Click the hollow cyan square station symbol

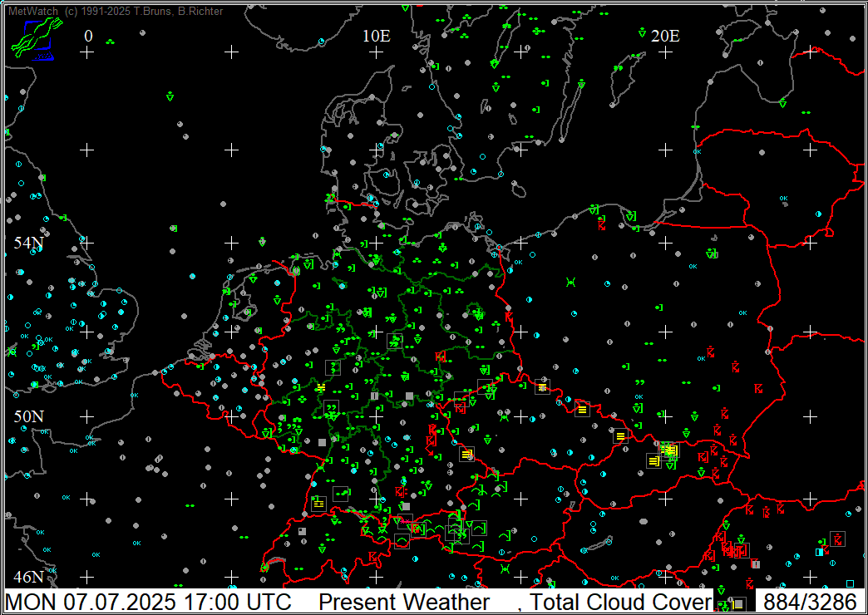point(850,583)
